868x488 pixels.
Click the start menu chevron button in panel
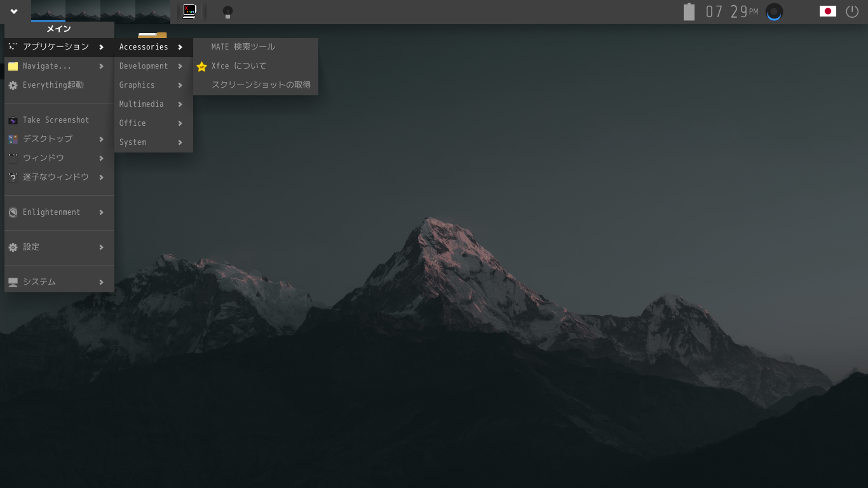point(13,11)
